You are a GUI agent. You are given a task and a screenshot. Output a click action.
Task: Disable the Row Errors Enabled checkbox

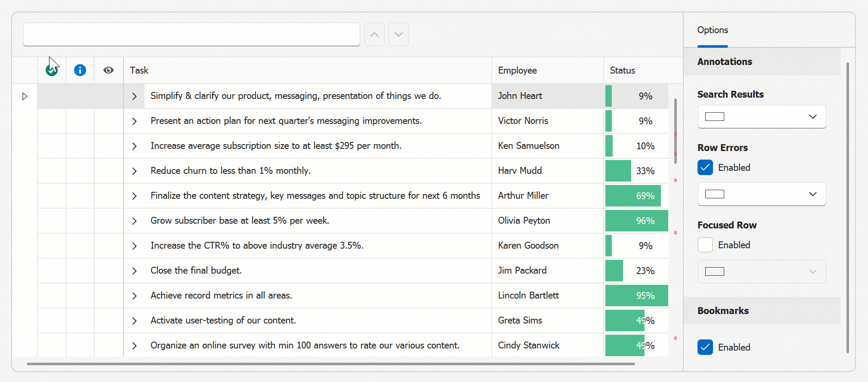click(x=705, y=168)
